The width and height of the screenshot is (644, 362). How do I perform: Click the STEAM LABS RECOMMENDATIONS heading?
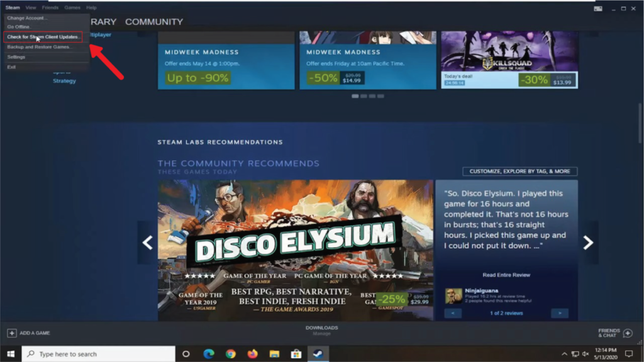(220, 142)
